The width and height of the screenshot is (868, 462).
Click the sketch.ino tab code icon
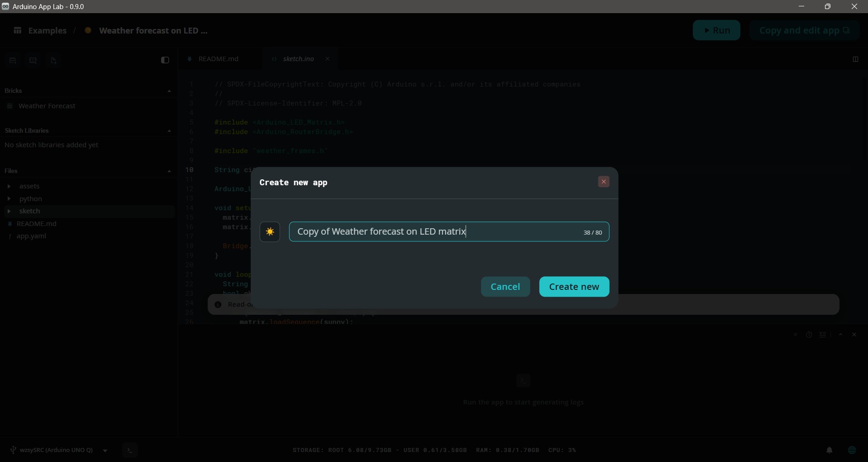pos(274,59)
